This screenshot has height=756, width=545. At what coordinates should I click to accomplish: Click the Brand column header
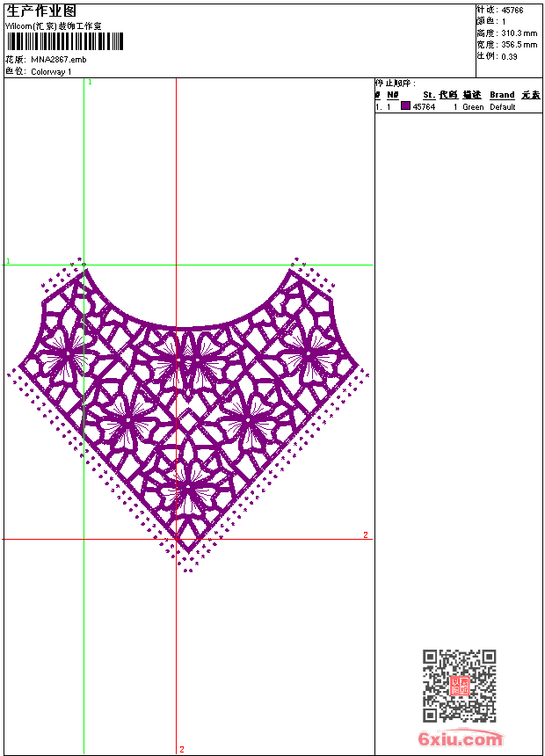point(502,95)
